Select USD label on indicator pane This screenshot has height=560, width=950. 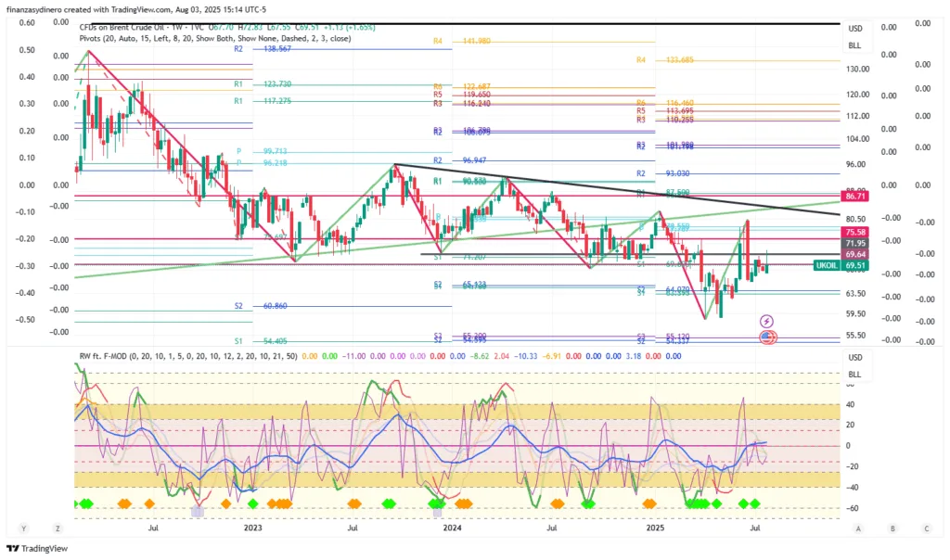854,357
